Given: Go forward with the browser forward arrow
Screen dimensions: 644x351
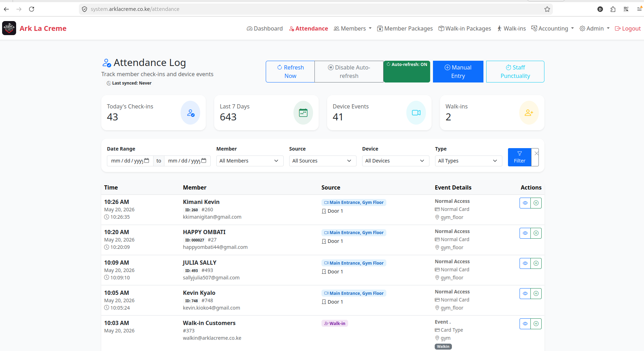Looking at the screenshot, I should (19, 9).
